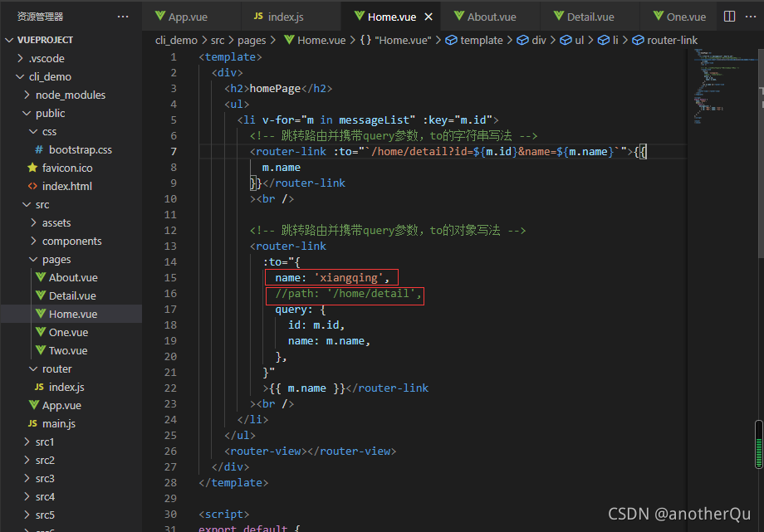The height and width of the screenshot is (532, 764).
Task: Click the JS icon of index.js tab
Action: [259, 16]
